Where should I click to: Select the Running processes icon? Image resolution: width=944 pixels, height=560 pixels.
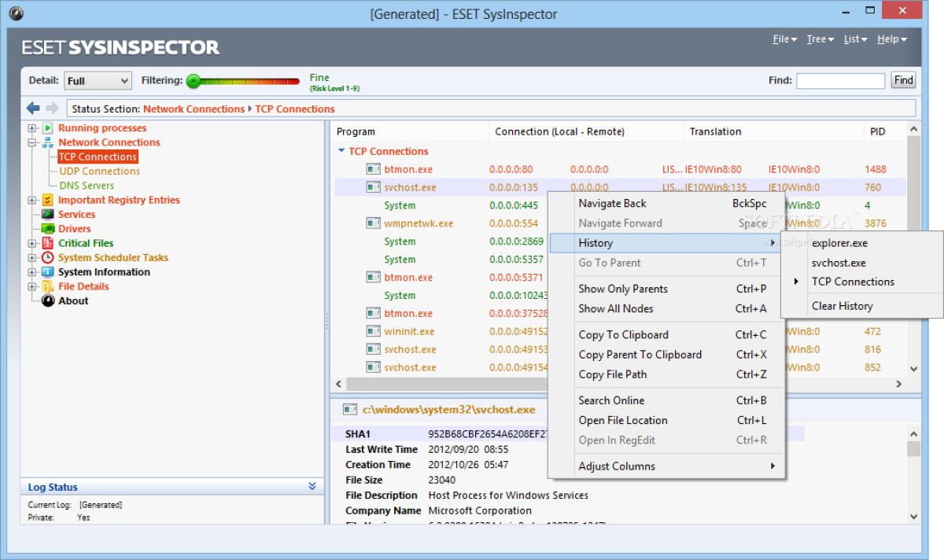point(50,127)
